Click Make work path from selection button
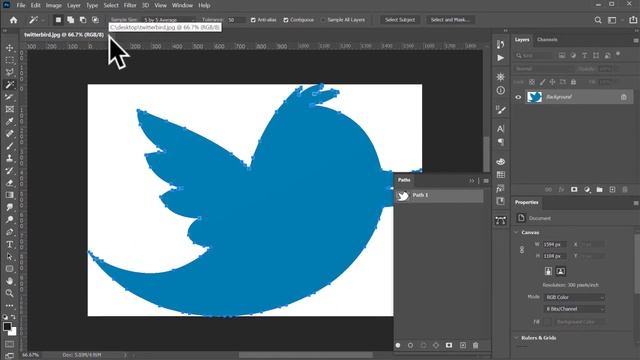The image size is (640, 360). (436, 345)
